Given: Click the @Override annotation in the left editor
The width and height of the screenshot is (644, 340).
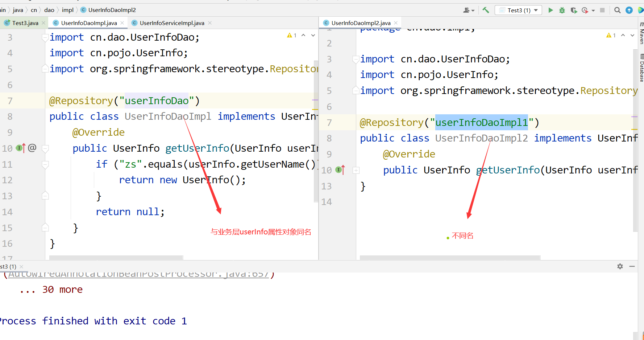Looking at the screenshot, I should coord(99,132).
